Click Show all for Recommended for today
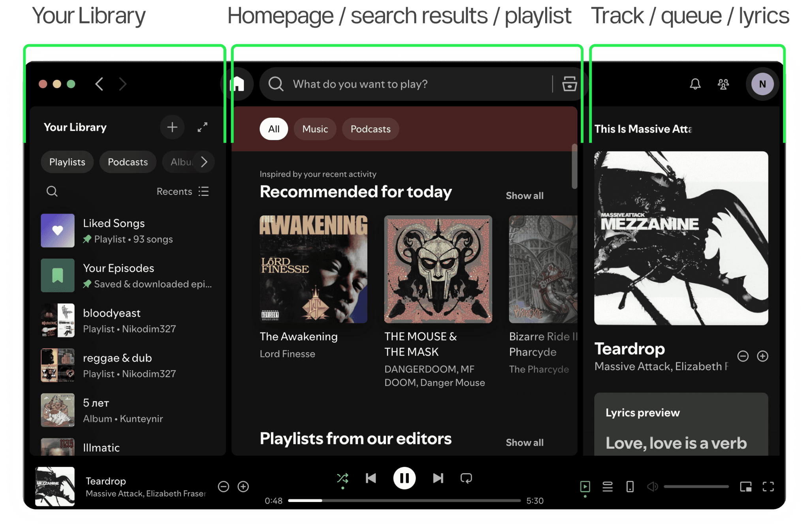809x532 pixels. [x=524, y=196]
